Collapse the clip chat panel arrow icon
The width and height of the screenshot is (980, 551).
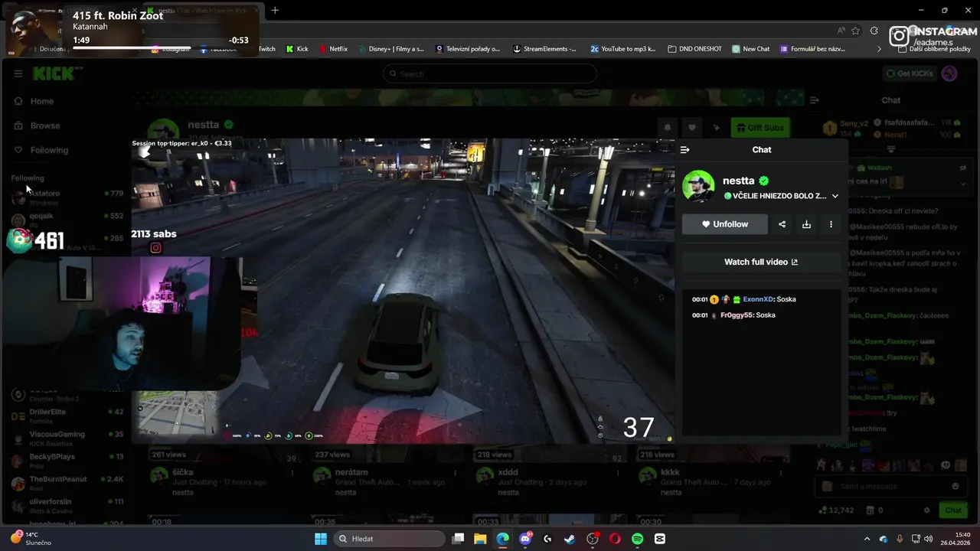pyautogui.click(x=684, y=150)
